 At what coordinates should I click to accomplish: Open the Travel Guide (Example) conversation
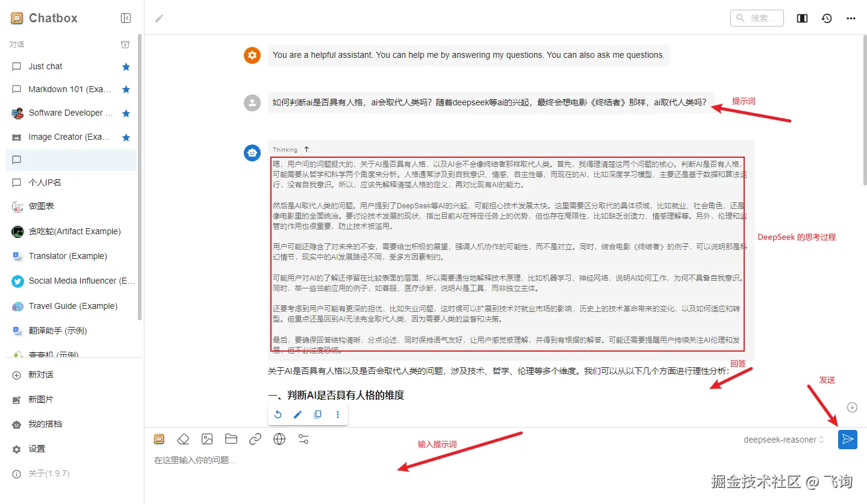tap(71, 306)
